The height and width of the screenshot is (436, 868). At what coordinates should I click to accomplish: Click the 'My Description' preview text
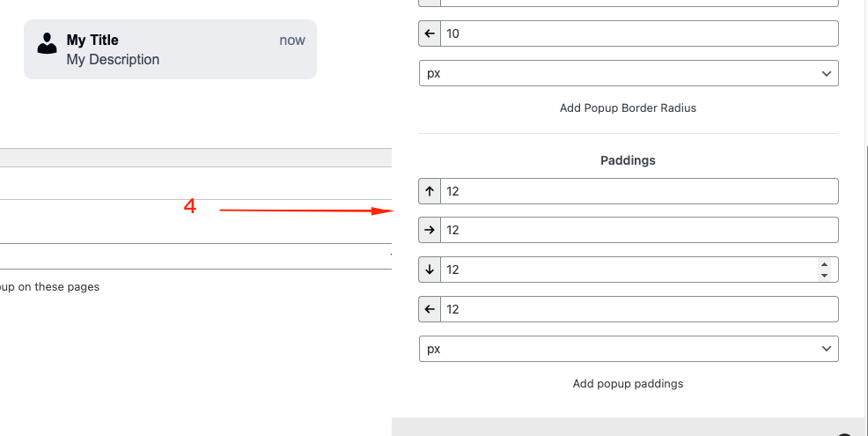113,60
